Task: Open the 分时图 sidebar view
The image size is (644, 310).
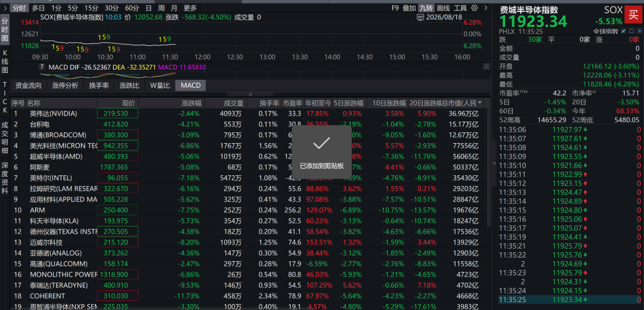Action: (x=5, y=30)
